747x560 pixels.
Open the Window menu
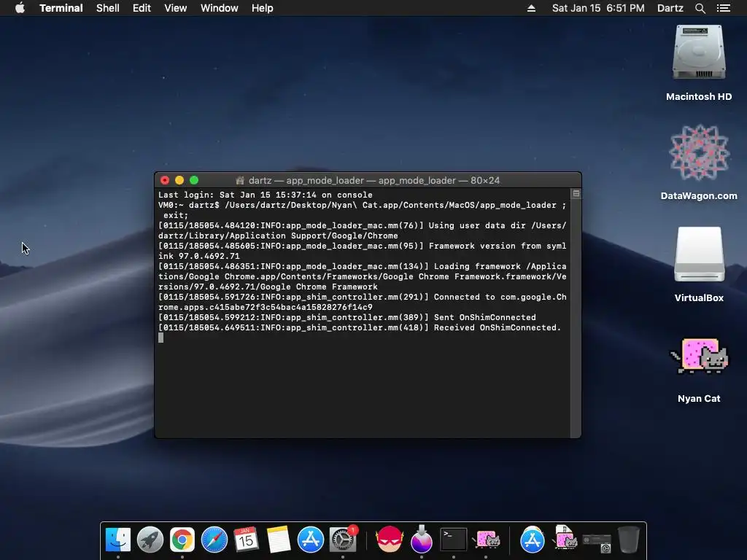tap(219, 8)
